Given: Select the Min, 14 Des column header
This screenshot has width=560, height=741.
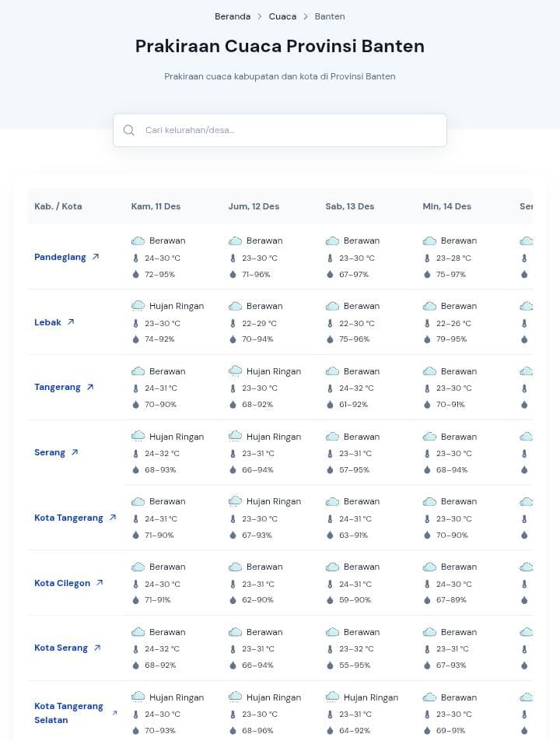Looking at the screenshot, I should (446, 206).
